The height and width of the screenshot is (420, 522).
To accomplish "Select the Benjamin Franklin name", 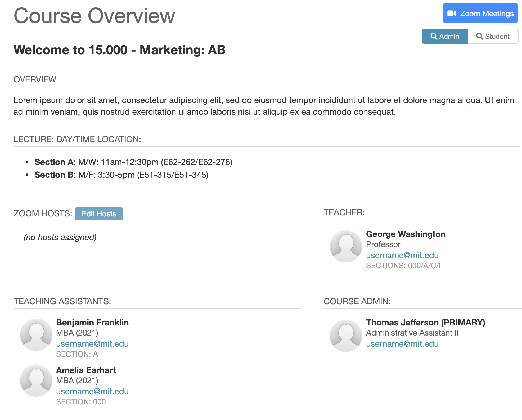I will click(92, 323).
